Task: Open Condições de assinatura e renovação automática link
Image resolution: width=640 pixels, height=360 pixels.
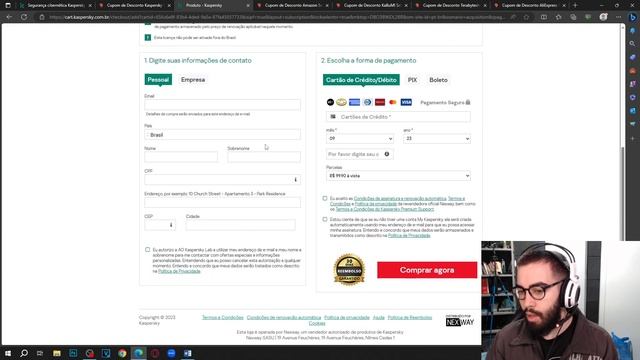Action: (x=400, y=198)
